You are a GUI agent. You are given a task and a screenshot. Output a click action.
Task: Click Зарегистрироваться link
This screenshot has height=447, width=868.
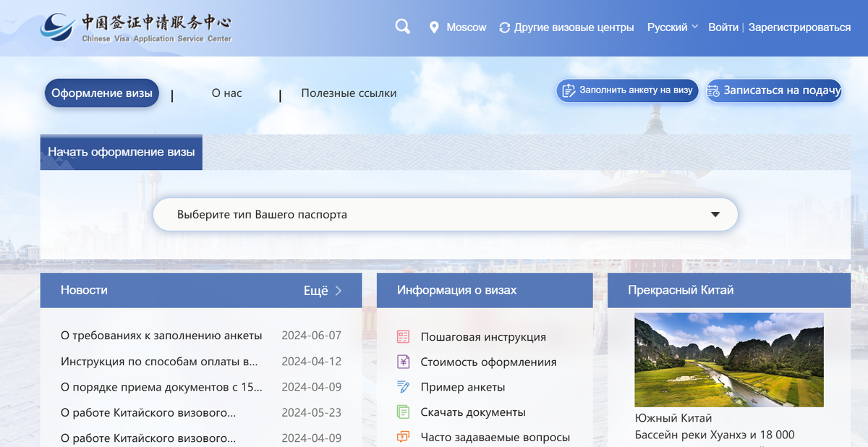click(x=799, y=27)
